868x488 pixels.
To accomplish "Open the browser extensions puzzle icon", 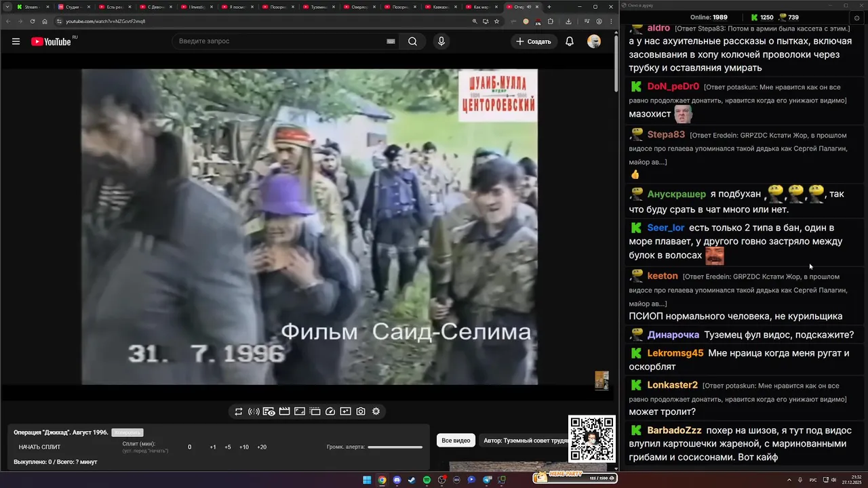I will (551, 21).
